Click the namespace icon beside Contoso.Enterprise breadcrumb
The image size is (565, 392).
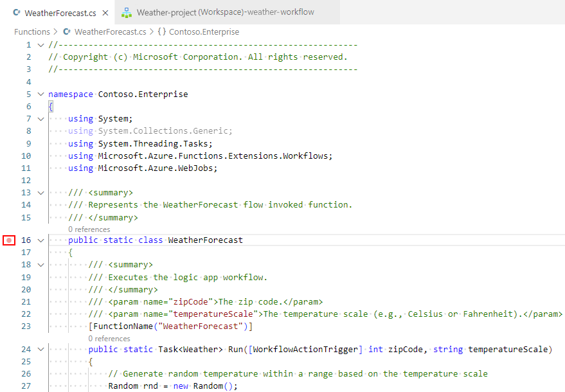(163, 31)
